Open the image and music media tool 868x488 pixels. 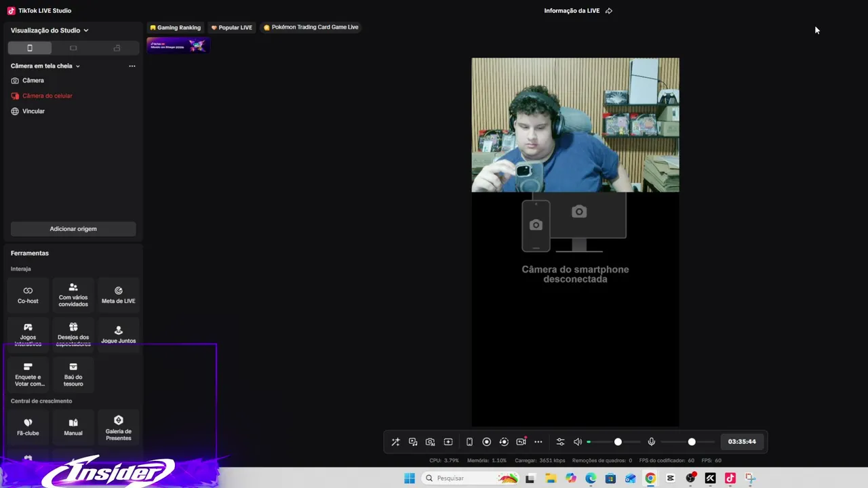click(x=413, y=442)
